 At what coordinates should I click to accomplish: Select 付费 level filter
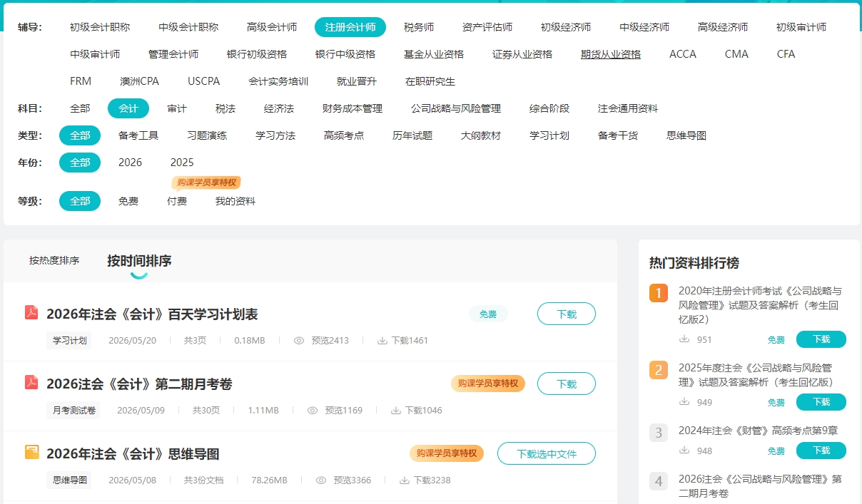[x=177, y=201]
